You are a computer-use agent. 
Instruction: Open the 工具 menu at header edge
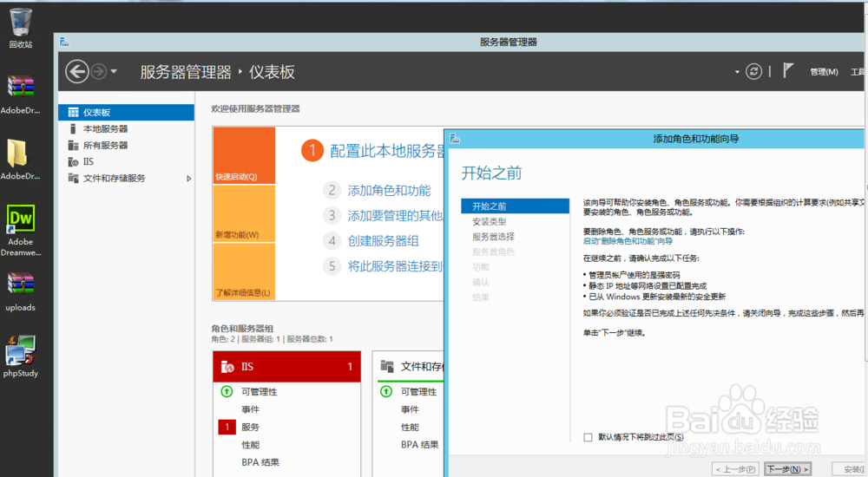858,72
